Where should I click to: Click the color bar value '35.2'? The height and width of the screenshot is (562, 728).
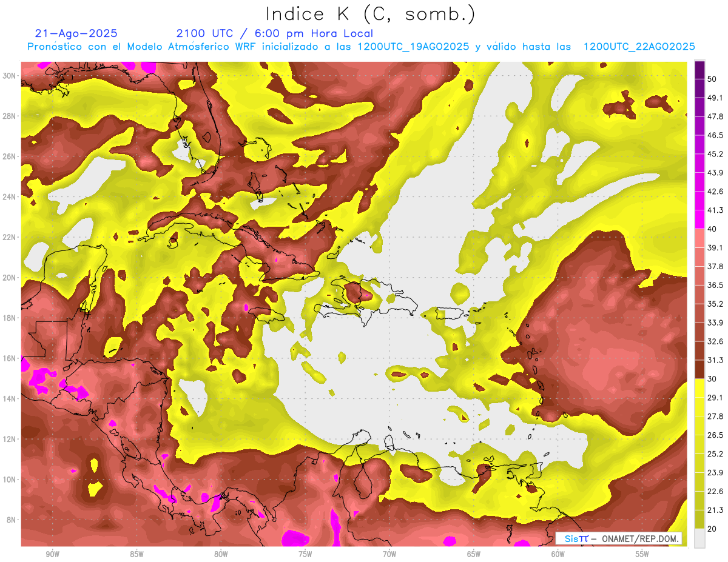click(x=715, y=304)
